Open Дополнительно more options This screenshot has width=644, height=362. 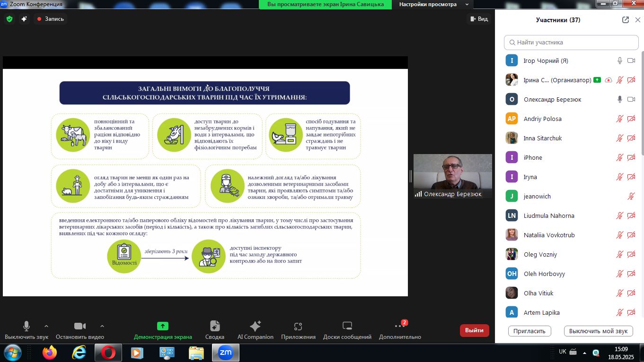(399, 330)
